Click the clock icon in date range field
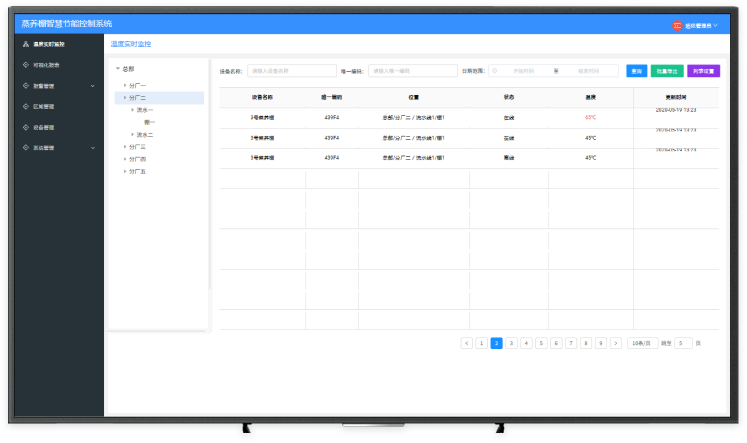The image size is (747, 443). click(495, 71)
